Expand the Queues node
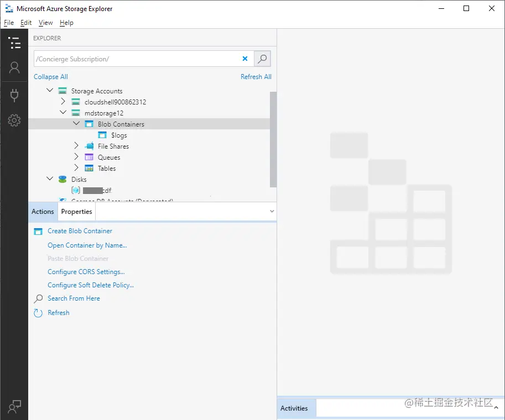The height and width of the screenshot is (420, 505). (76, 156)
